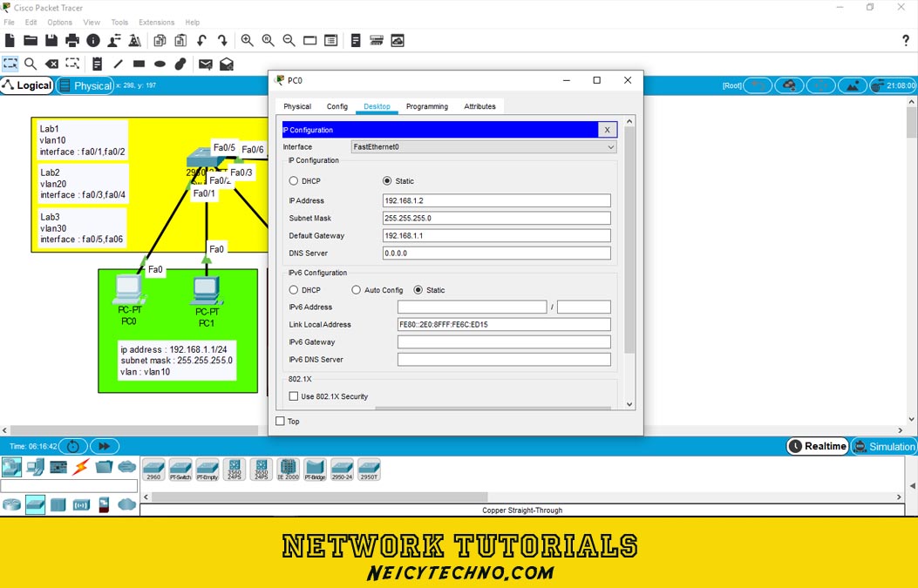Image resolution: width=918 pixels, height=588 pixels.
Task: Switch to the Config tab in PC0
Action: pyautogui.click(x=337, y=106)
